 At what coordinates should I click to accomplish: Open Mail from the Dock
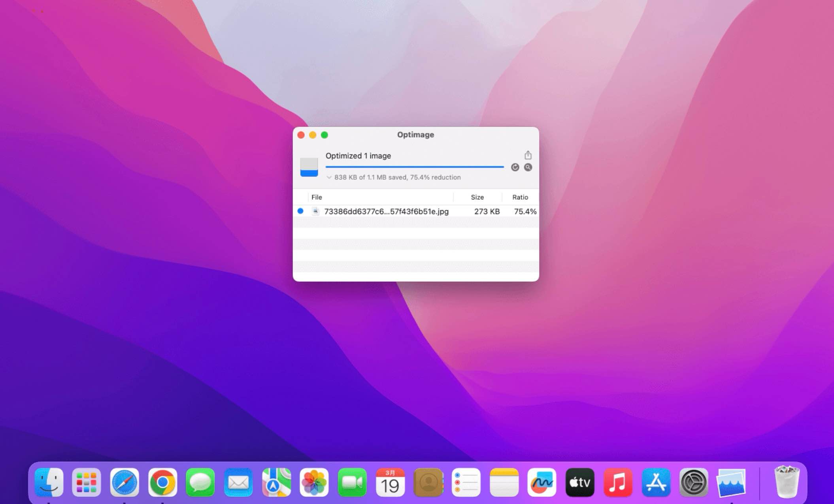[239, 482]
